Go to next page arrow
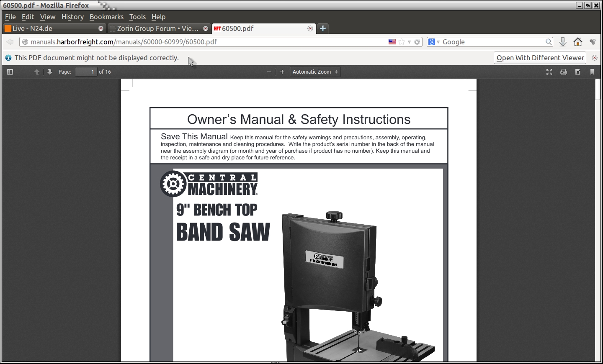Viewport: 603px width, 364px height. (50, 72)
